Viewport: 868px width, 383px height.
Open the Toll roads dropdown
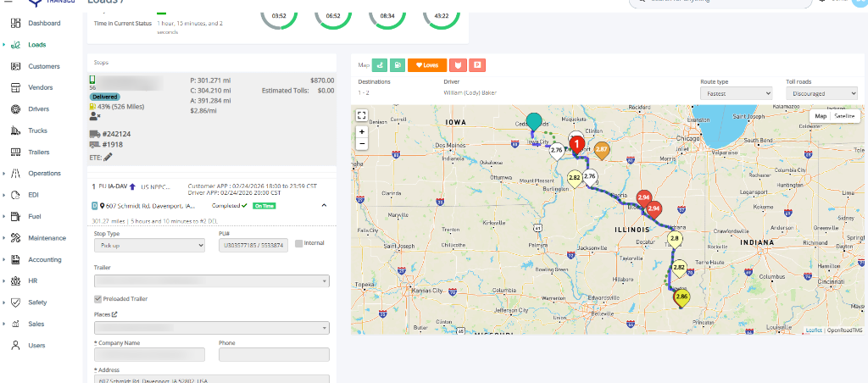pos(821,93)
